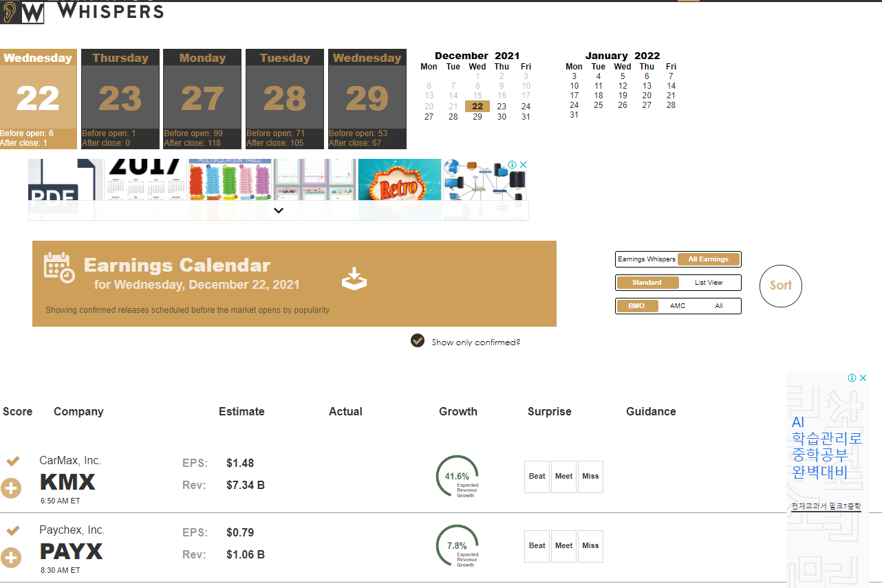The width and height of the screenshot is (882, 588).
Task: Open the PAYX ticker link
Action: [x=72, y=552]
